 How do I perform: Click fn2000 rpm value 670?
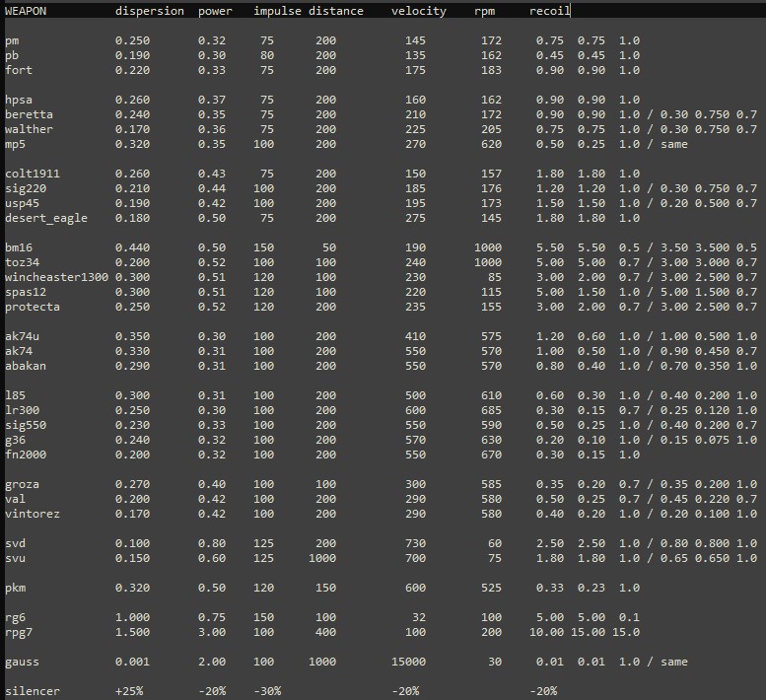(x=491, y=455)
